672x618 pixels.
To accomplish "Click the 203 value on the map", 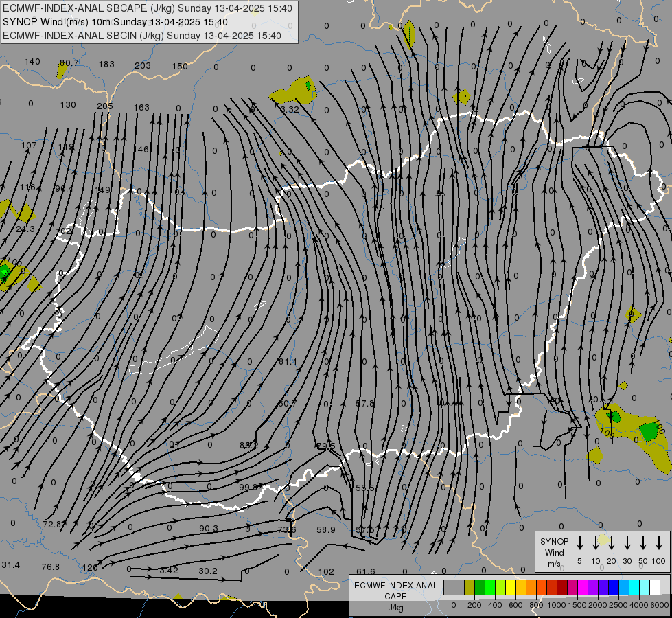I will pyautogui.click(x=143, y=66).
